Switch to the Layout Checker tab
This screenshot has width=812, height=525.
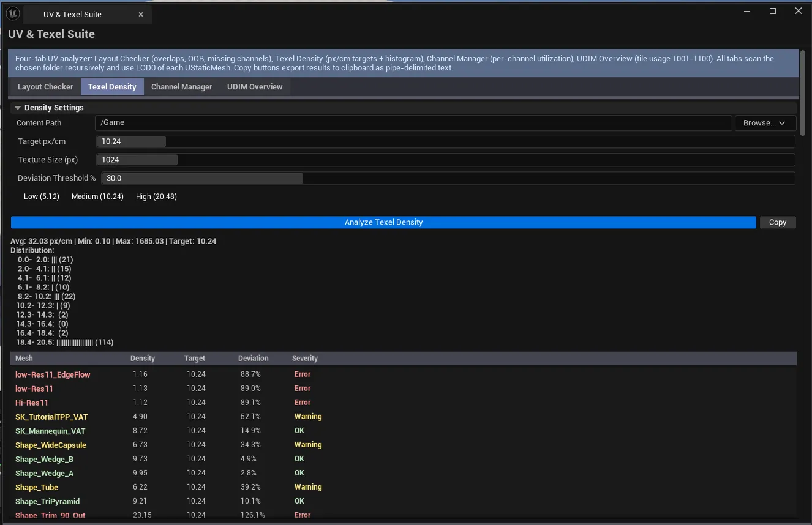click(x=45, y=87)
